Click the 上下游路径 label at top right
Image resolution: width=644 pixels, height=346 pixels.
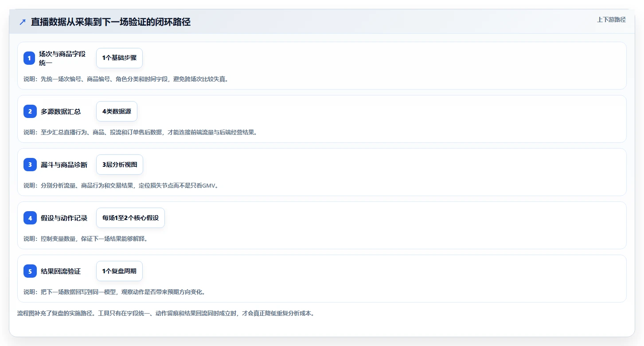(611, 20)
